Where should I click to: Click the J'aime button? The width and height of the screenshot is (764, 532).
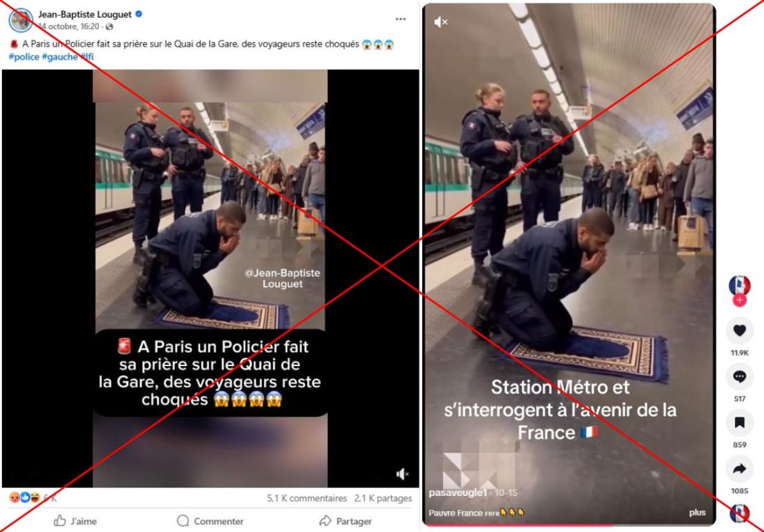pos(75,522)
